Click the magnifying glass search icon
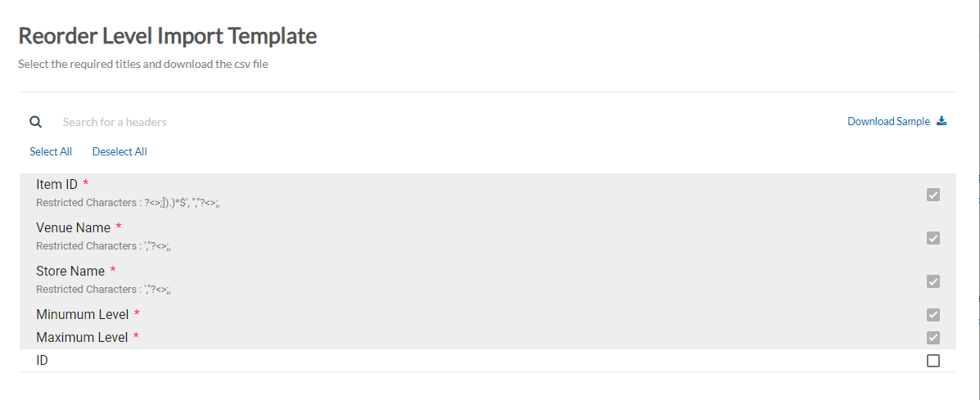 36,122
